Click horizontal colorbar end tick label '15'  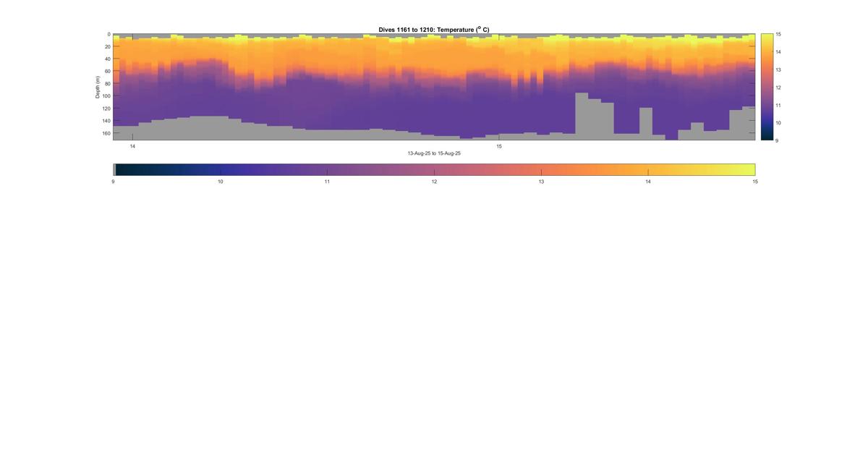point(755,182)
